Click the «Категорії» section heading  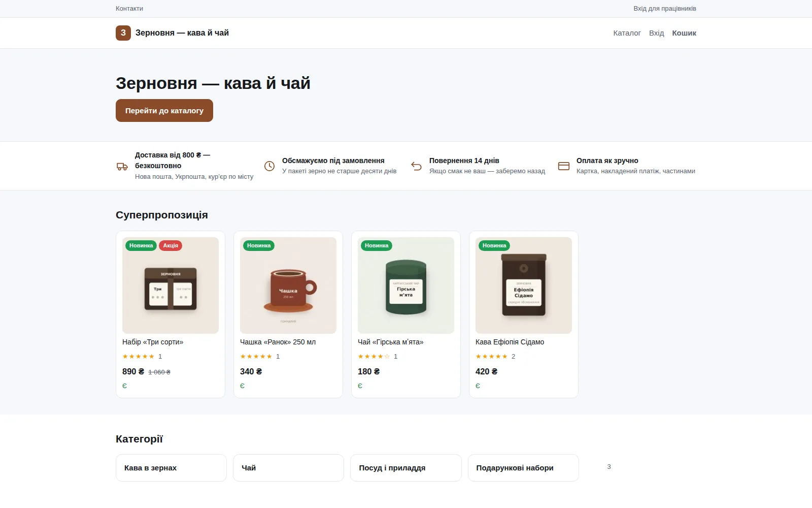coord(139,439)
